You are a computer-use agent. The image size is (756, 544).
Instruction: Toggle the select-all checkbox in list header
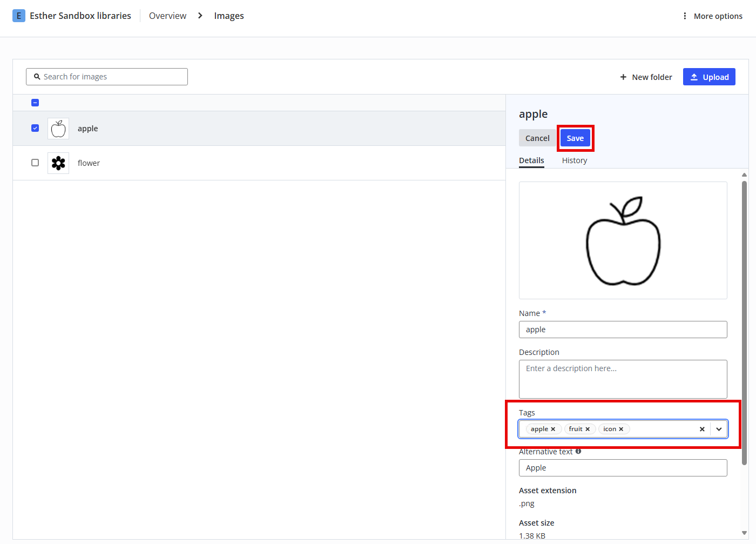(x=35, y=103)
